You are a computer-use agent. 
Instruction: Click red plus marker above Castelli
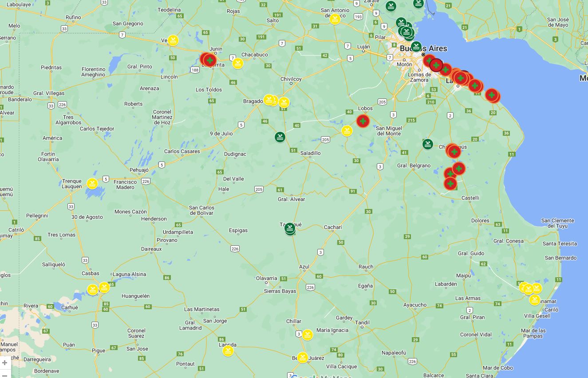[x=450, y=184]
